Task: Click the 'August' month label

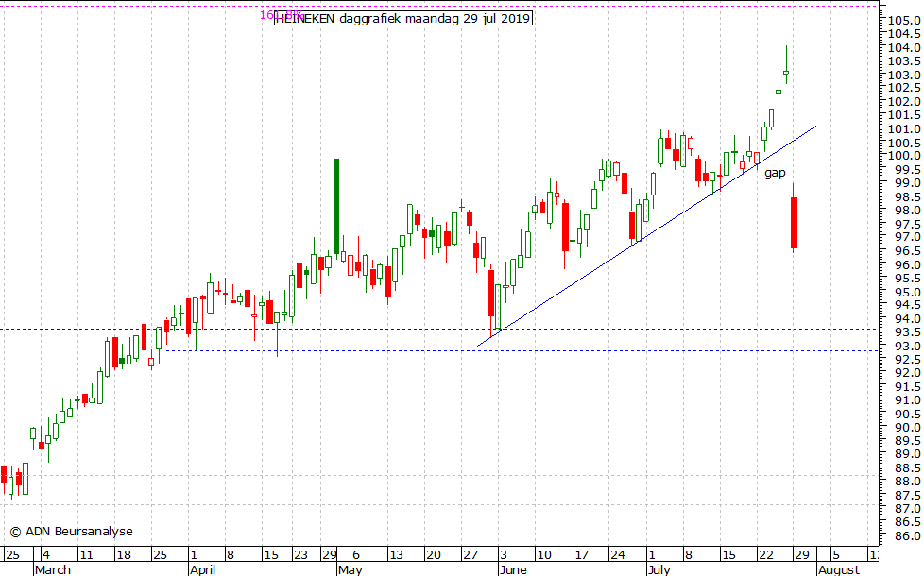Action: 839,569
